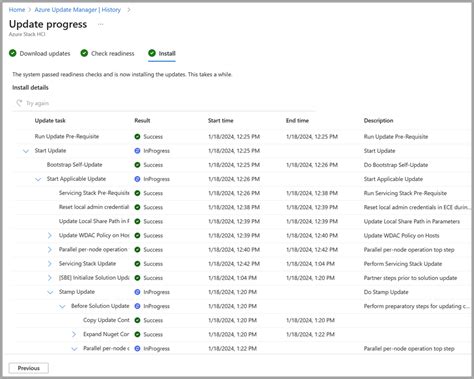This screenshot has height=379, width=474.
Task: Click green check icon beside Install
Action: coord(152,53)
